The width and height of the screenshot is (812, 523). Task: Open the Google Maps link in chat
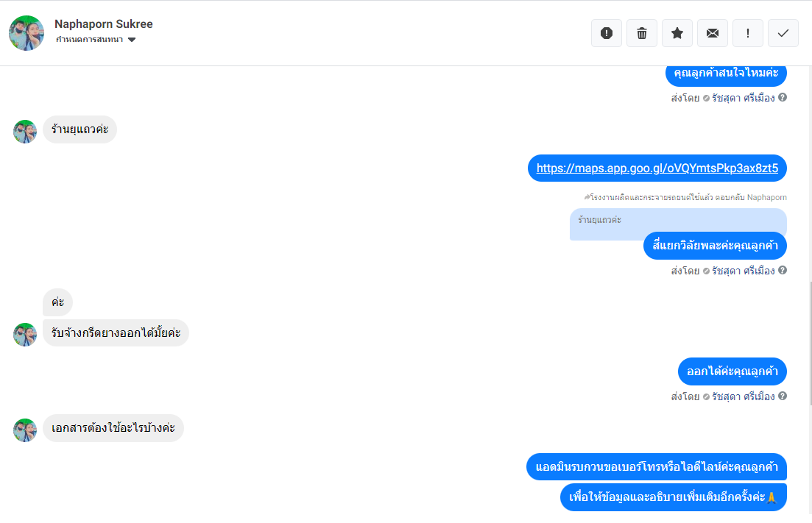coord(657,168)
